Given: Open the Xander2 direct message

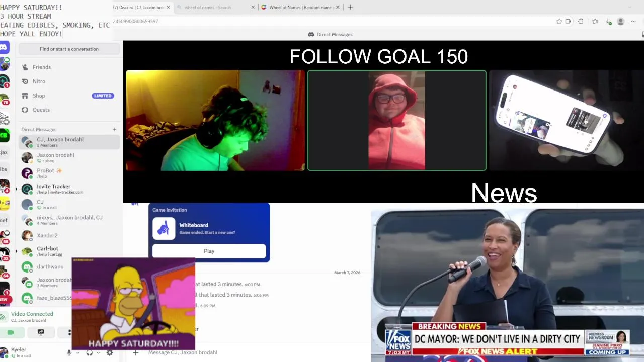Looking at the screenshot, I should (x=69, y=235).
